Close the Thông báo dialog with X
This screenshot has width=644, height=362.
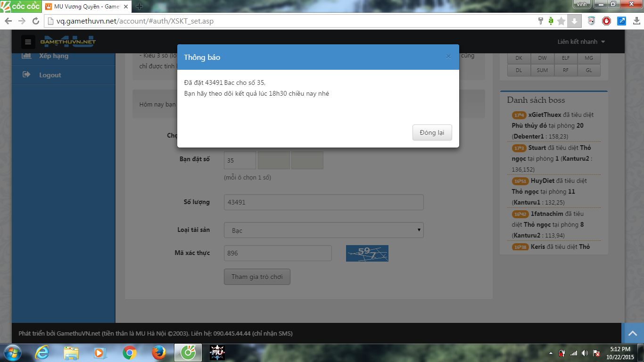[448, 57]
